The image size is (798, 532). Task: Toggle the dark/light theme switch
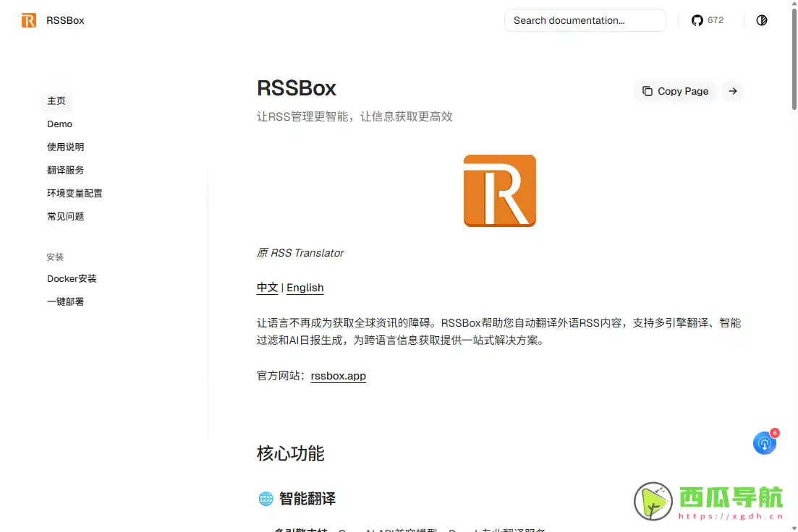pyautogui.click(x=761, y=20)
